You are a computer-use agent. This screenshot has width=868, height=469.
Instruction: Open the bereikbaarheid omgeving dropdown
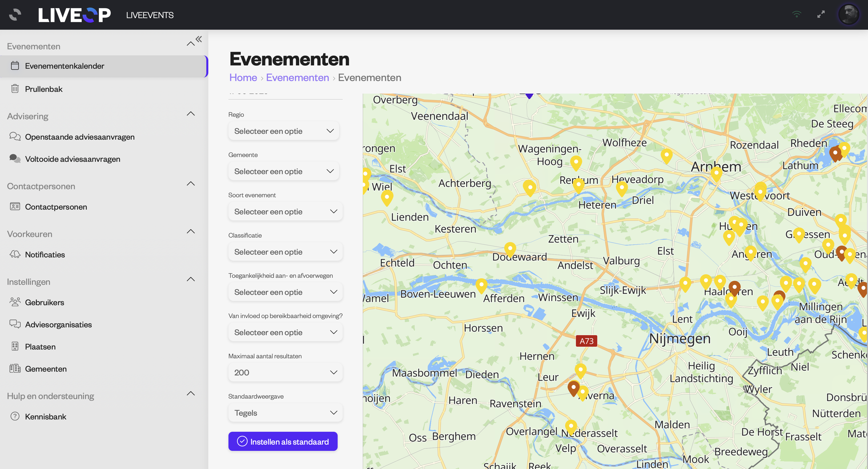[x=285, y=332]
